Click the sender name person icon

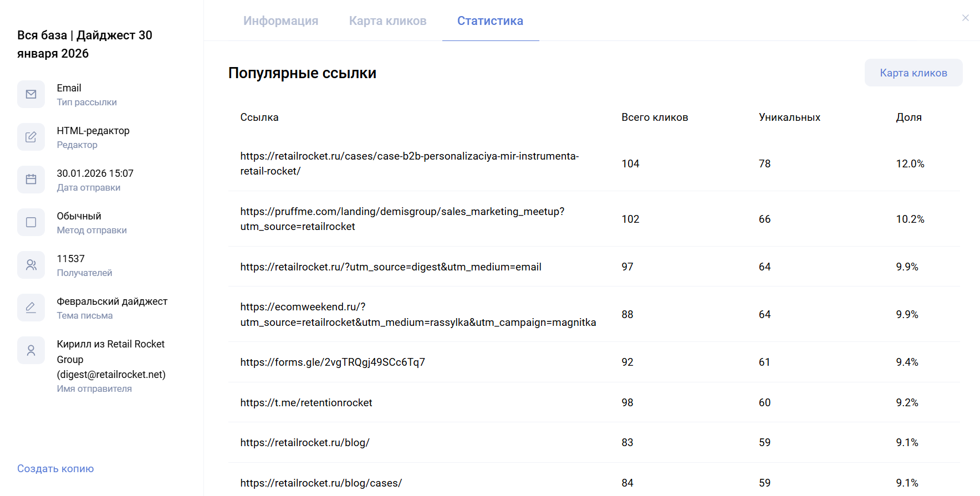coord(31,350)
